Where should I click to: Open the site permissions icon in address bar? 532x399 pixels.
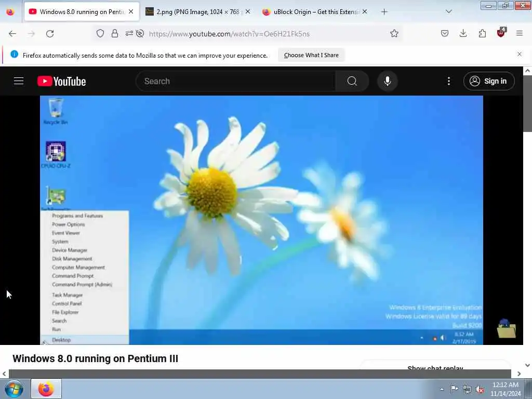pos(129,33)
